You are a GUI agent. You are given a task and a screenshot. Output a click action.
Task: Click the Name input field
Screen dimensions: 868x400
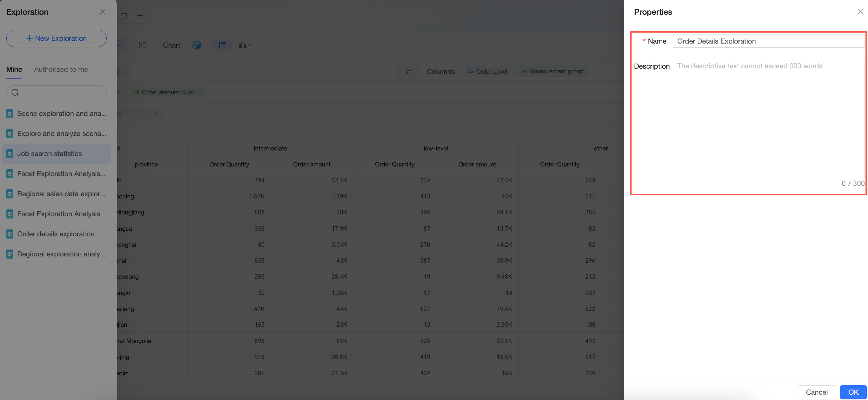(769, 41)
